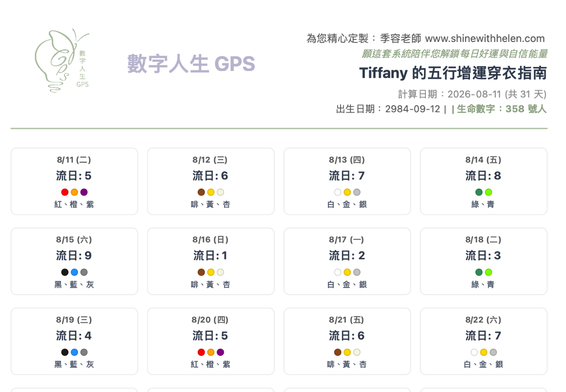Click the lime green dot in the 8/18 card
Viewport: 566px width, 392px height.
(489, 272)
